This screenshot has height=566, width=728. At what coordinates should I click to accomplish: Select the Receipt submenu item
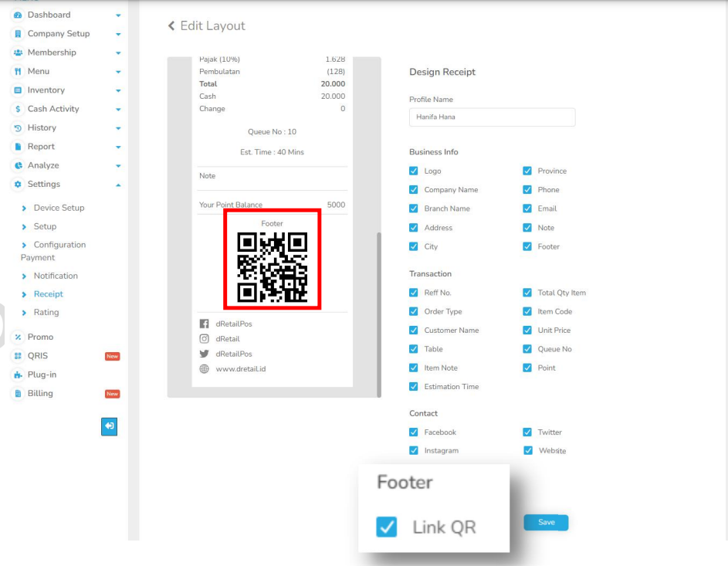coord(49,294)
